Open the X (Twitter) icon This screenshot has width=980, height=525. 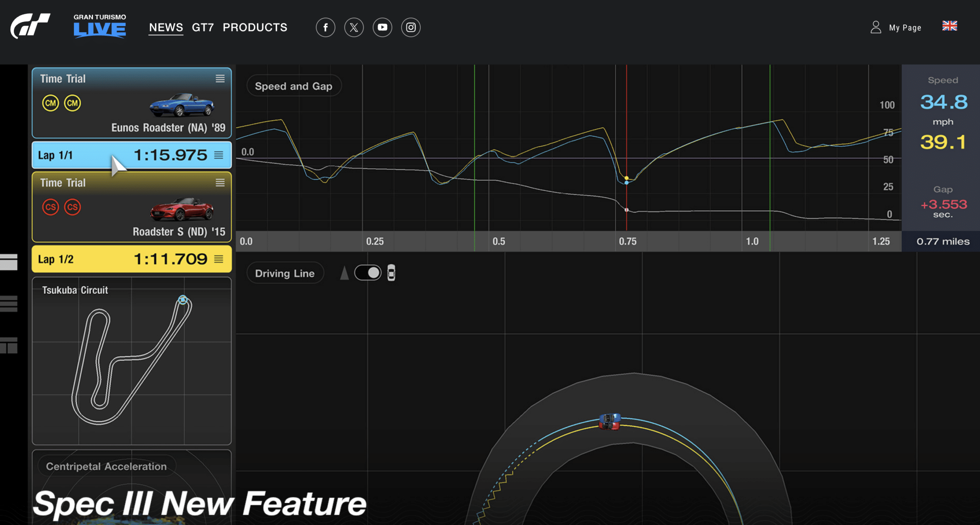tap(354, 28)
